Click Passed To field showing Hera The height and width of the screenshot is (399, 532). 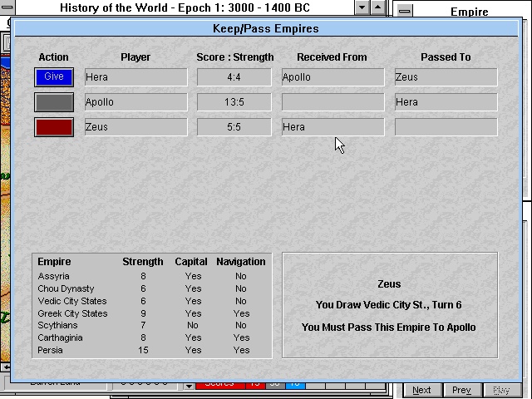pyautogui.click(x=446, y=102)
